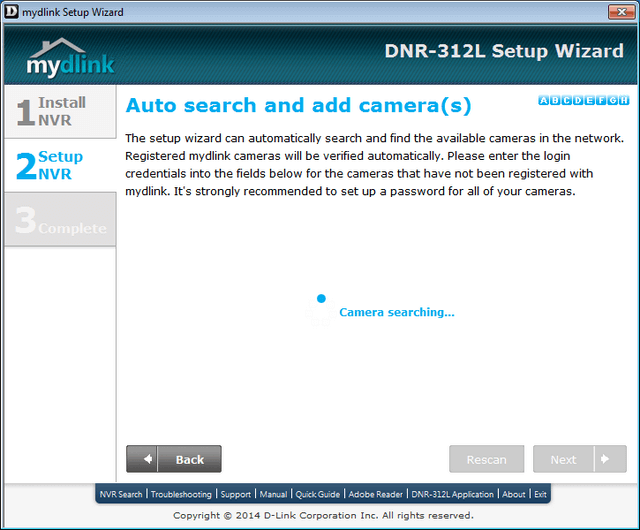
Task: Click 'Camera searching...' status text
Action: [x=397, y=312]
